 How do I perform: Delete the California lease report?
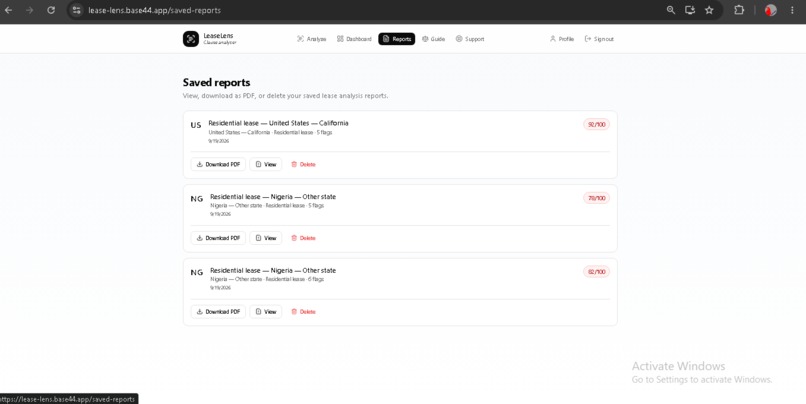click(303, 164)
